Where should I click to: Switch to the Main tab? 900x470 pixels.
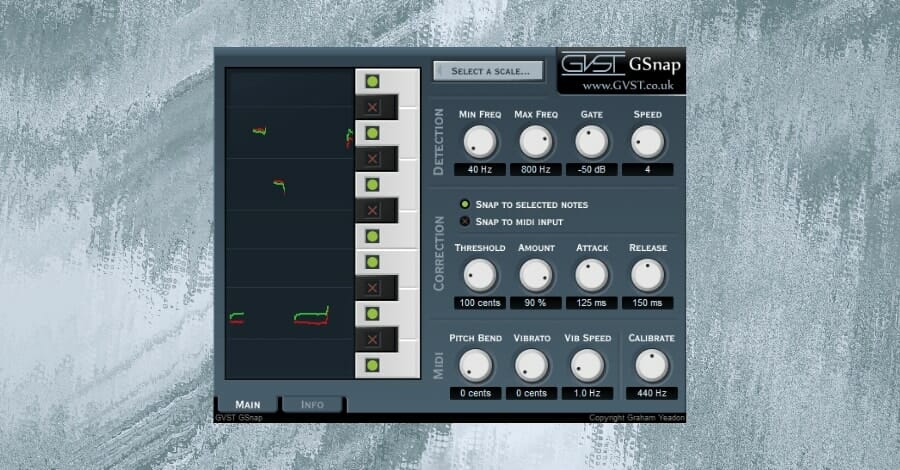tap(247, 404)
